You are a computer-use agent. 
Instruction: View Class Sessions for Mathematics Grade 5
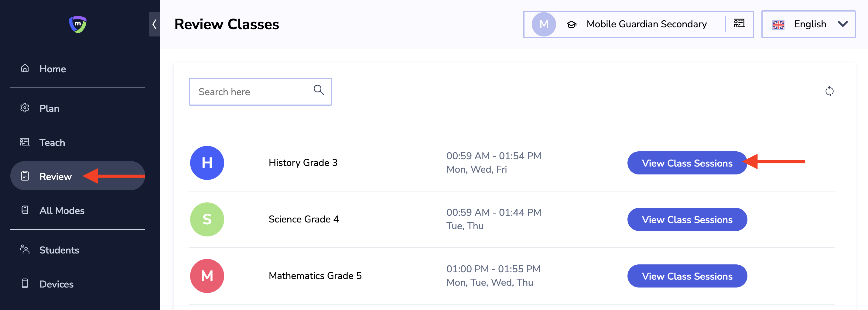pos(687,276)
